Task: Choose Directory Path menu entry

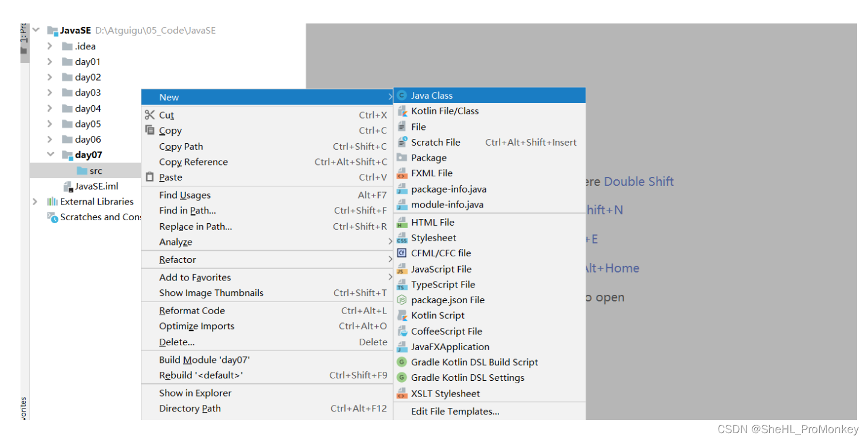Action: pos(267,409)
